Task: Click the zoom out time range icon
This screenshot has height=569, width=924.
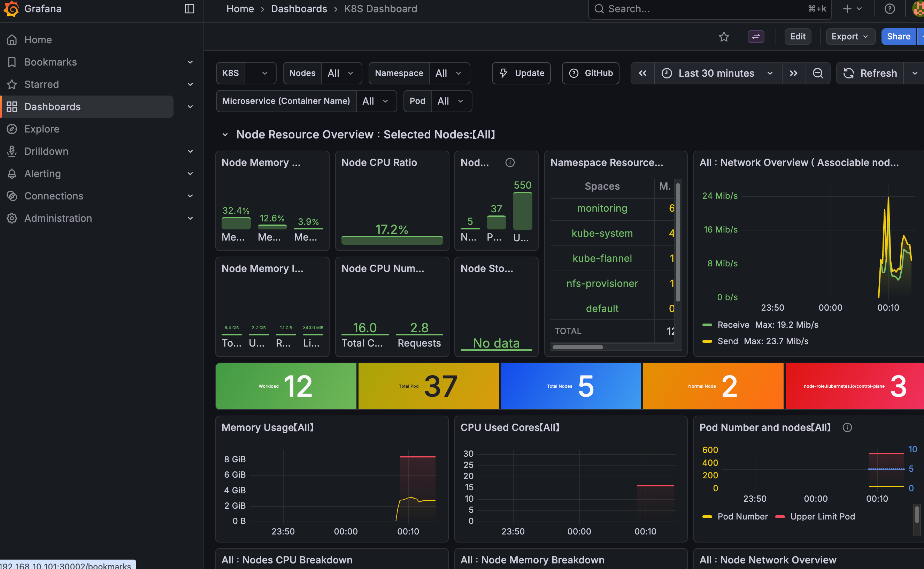Action: [818, 73]
